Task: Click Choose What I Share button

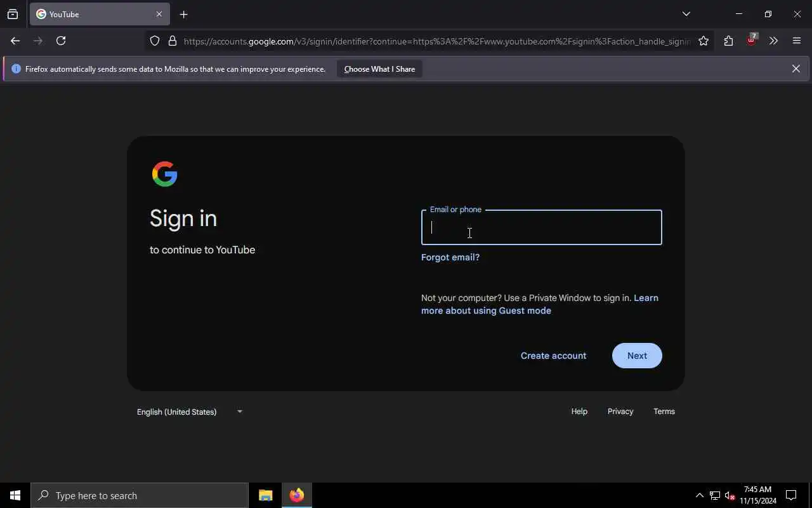Action: click(x=379, y=69)
